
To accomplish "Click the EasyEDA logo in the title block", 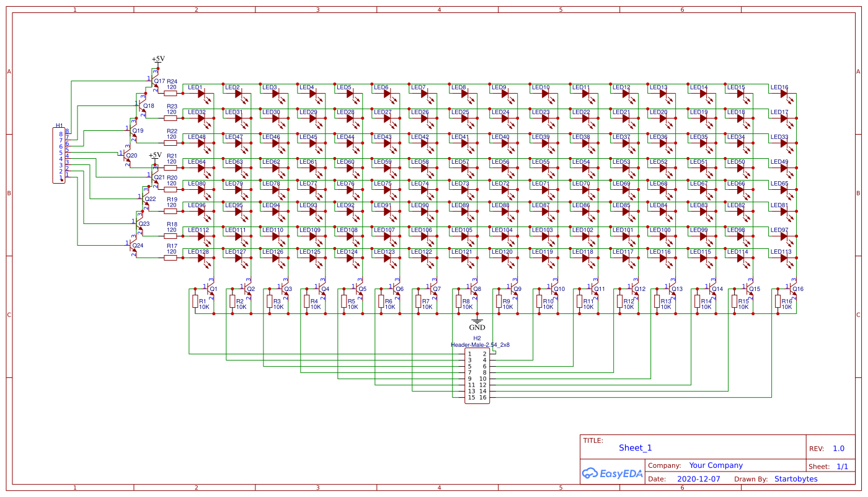I will click(613, 472).
